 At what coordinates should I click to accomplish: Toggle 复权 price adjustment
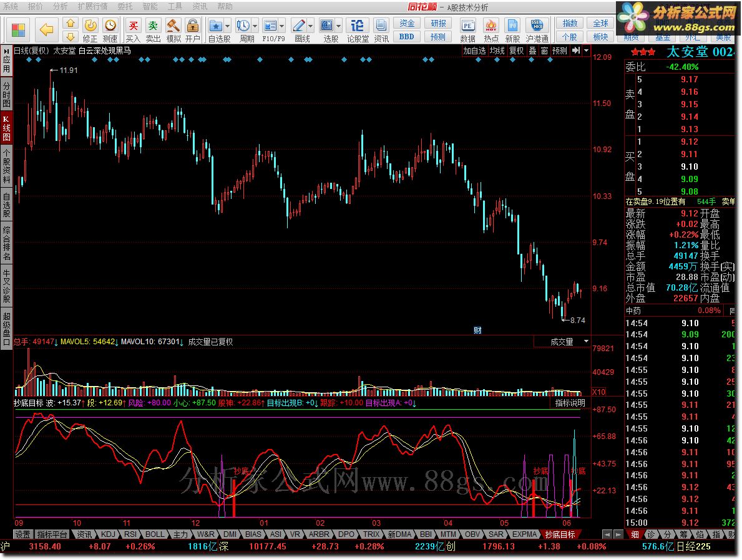516,51
